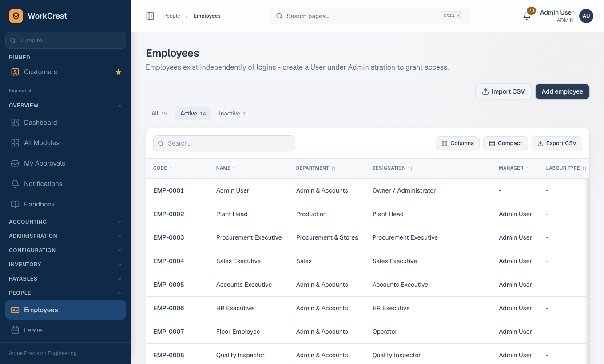Expand the Accounting section
Image resolution: width=604 pixels, height=364 pixels.
66,222
